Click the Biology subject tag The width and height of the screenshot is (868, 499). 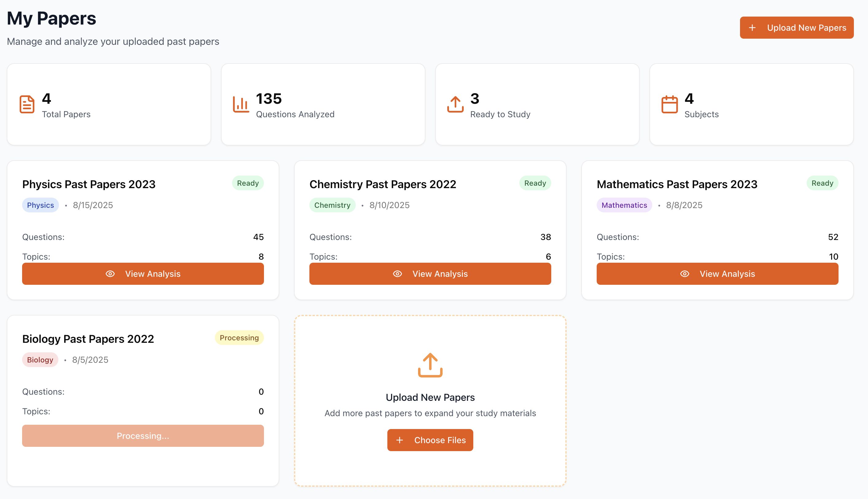pyautogui.click(x=40, y=360)
